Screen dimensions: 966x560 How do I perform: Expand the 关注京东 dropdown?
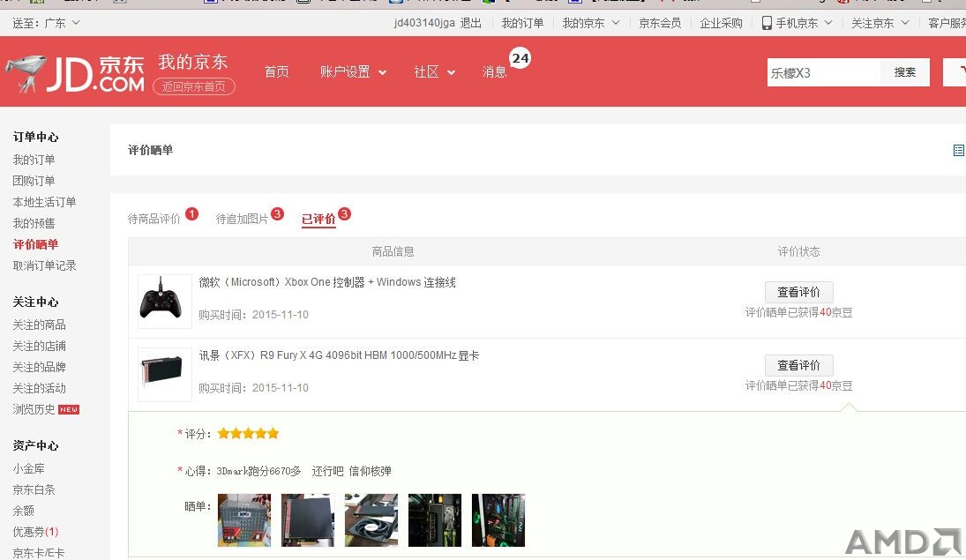click(x=880, y=23)
